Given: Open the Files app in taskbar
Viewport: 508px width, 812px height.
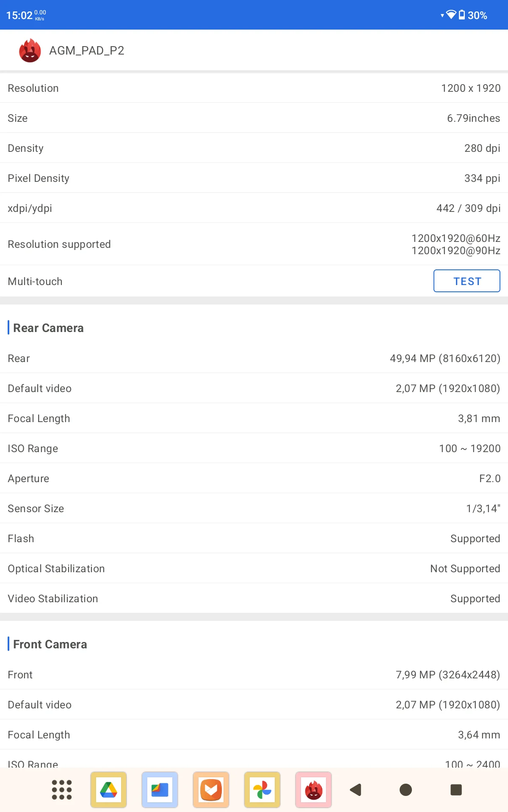Looking at the screenshot, I should (160, 790).
